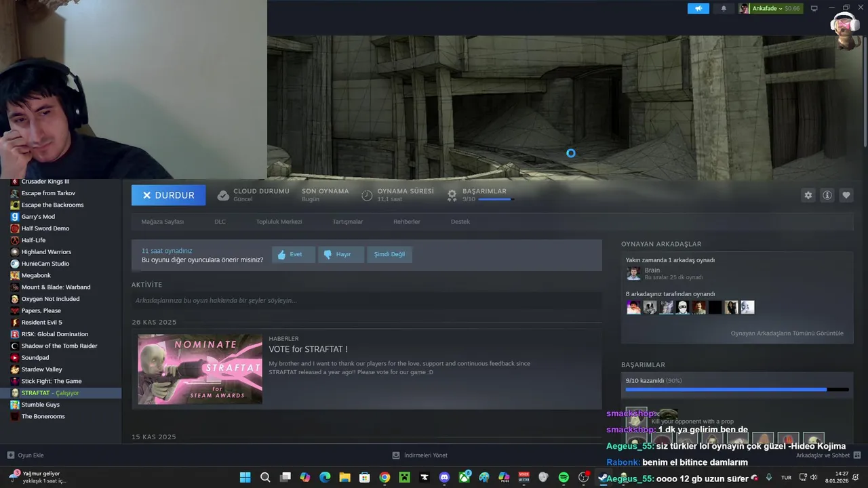Open Spotify from the taskbar

point(564,477)
